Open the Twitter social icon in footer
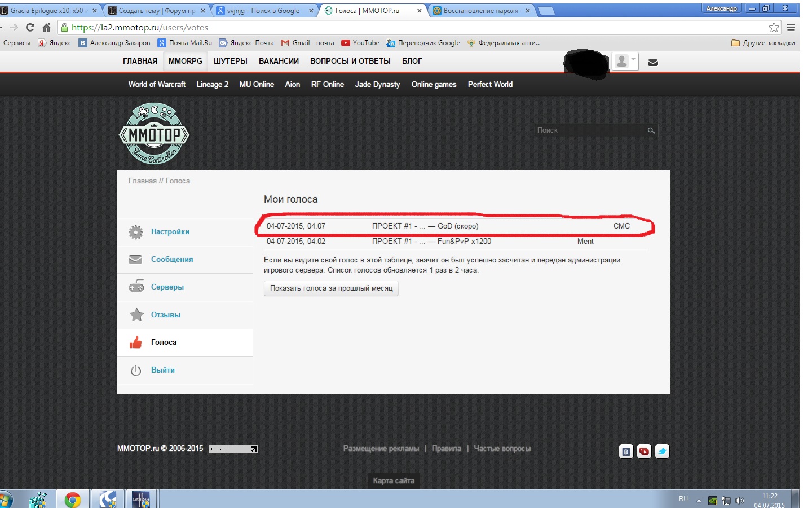The width and height of the screenshot is (812, 508). pos(662,452)
